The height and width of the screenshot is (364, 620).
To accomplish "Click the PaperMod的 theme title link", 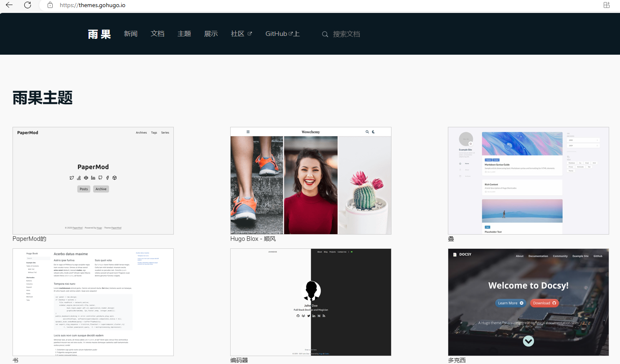I will click(x=29, y=239).
